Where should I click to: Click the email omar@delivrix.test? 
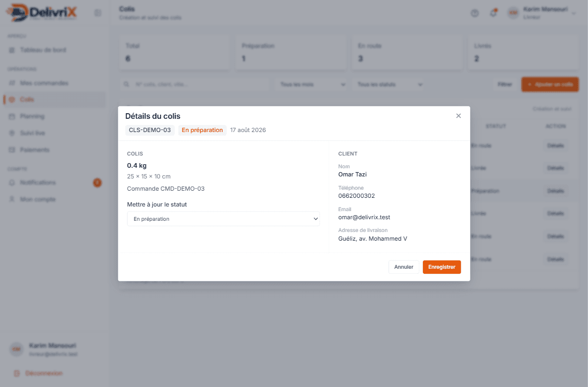364,217
